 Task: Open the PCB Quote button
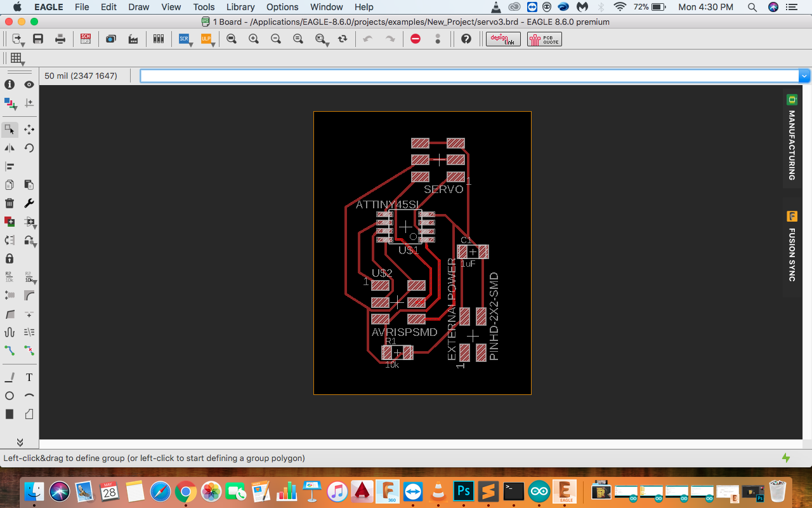[544, 39]
